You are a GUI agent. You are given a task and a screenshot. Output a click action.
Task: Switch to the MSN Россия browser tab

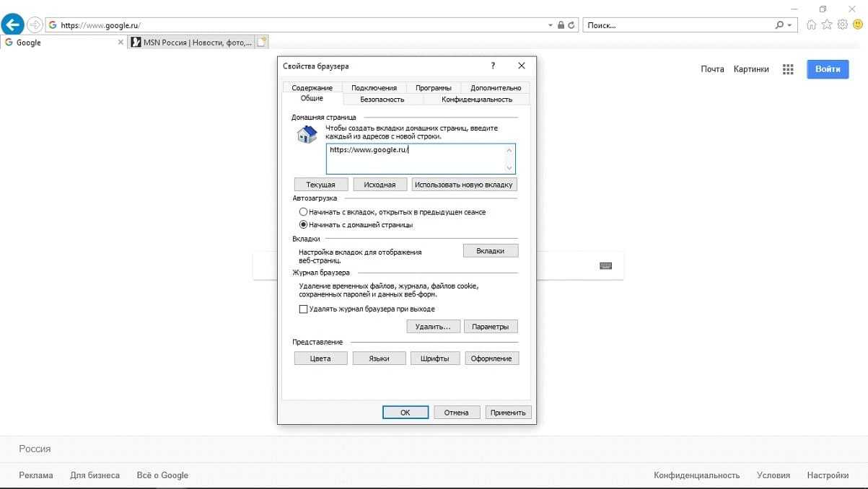192,43
